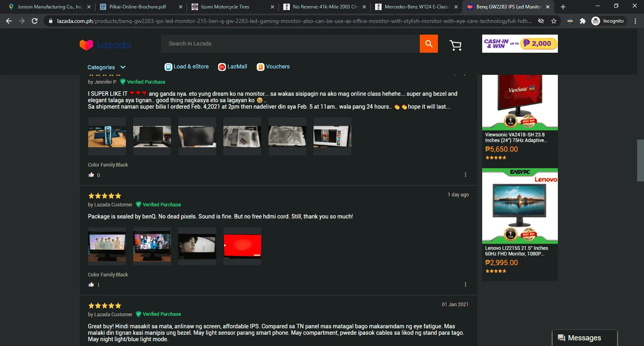This screenshot has width=644, height=346.
Task: Open second photo in 'Package is sealed' review
Action: (x=152, y=246)
